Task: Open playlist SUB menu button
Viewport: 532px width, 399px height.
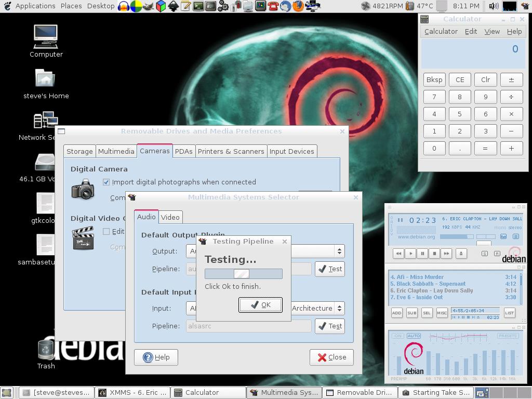Action: [x=412, y=313]
